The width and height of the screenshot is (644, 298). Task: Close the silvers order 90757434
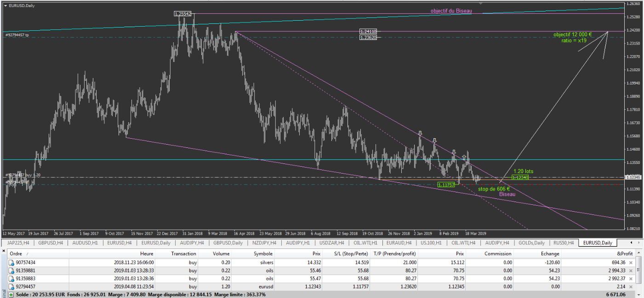pos(631,263)
